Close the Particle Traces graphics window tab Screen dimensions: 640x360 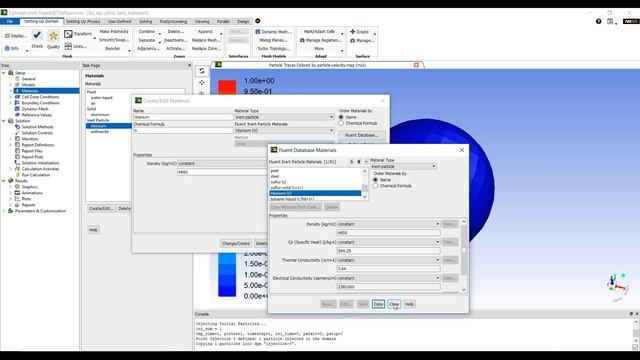pos(416,65)
